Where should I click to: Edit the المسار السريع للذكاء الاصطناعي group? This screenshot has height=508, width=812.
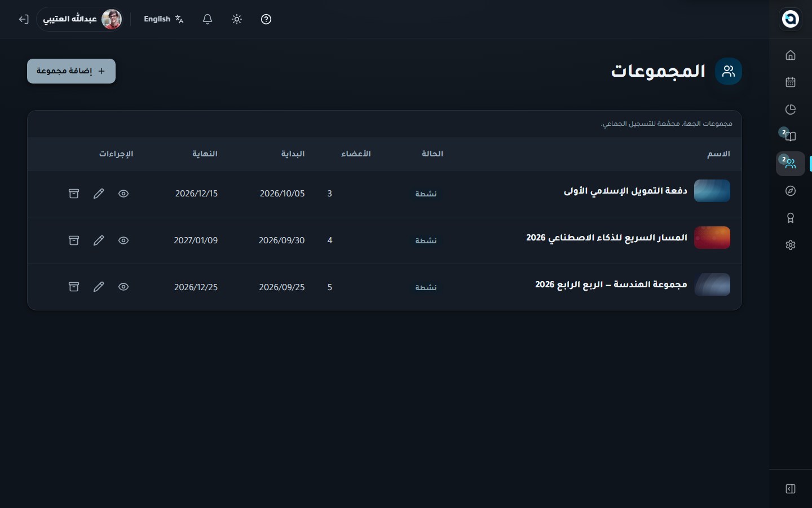click(x=99, y=240)
